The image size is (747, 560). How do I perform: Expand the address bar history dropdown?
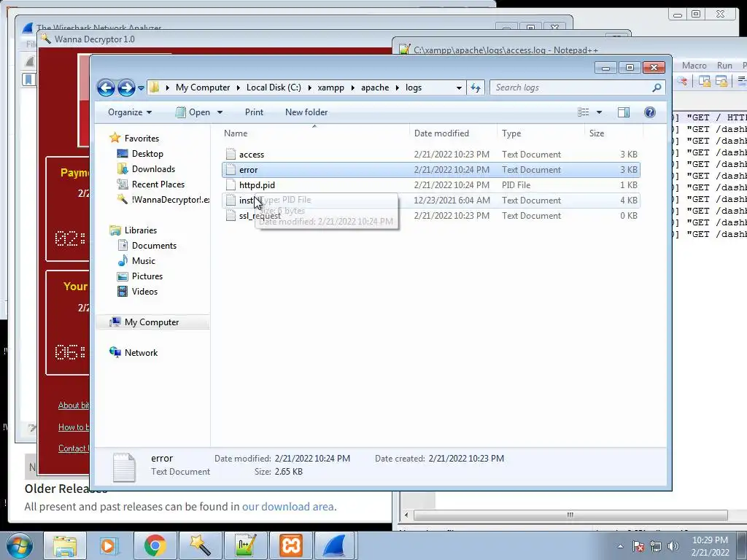click(459, 88)
